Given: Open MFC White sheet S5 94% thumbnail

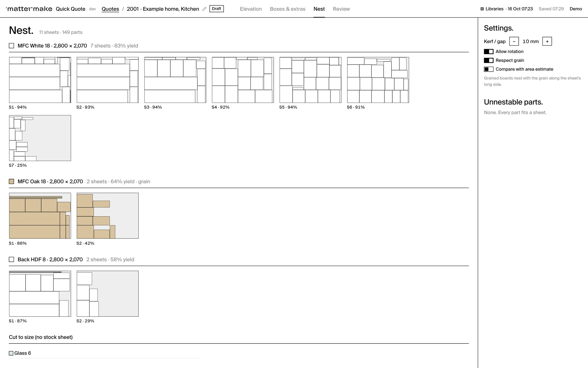Looking at the screenshot, I should (x=310, y=80).
